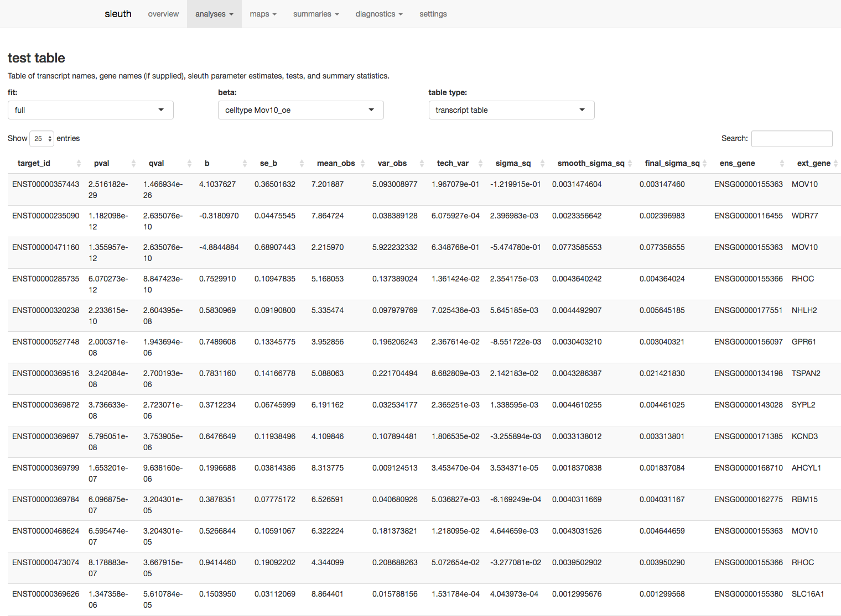Click gene name RBM15
Screen dimensions: 841x616
804,499
